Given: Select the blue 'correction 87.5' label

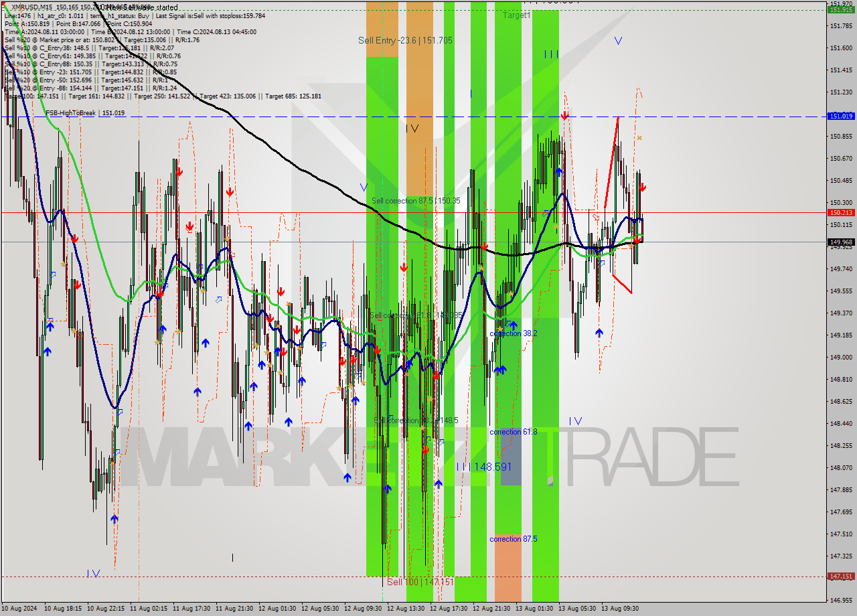Looking at the screenshot, I should coord(513,539).
